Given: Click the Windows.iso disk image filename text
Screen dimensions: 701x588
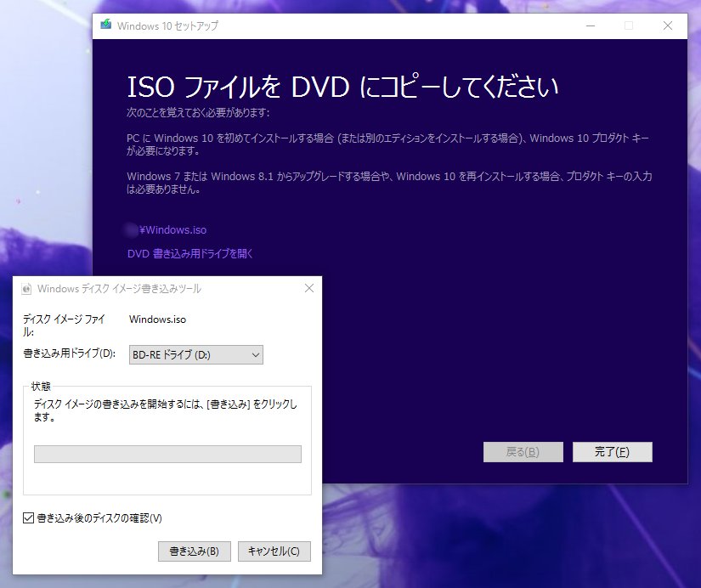Looking at the screenshot, I should tap(157, 319).
